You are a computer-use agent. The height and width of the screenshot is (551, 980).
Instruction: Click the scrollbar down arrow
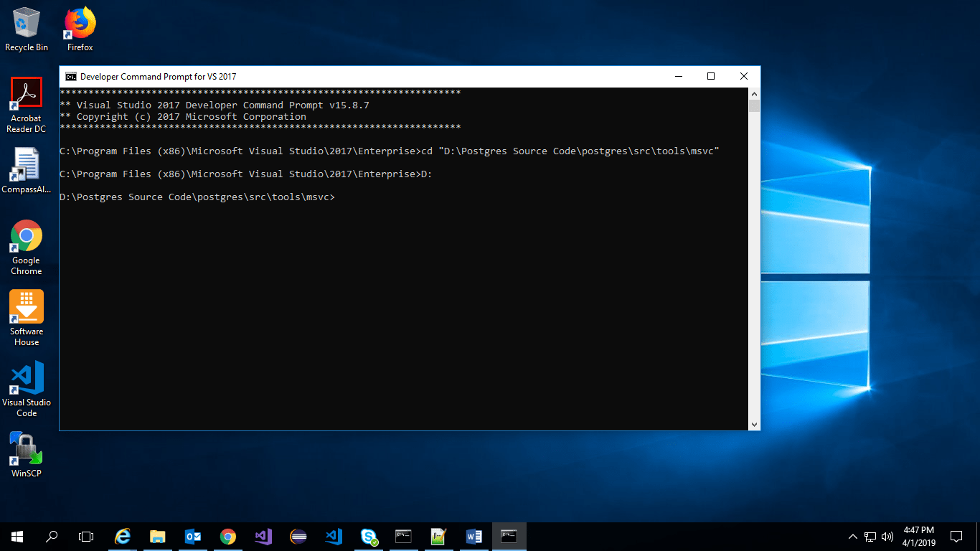point(754,423)
